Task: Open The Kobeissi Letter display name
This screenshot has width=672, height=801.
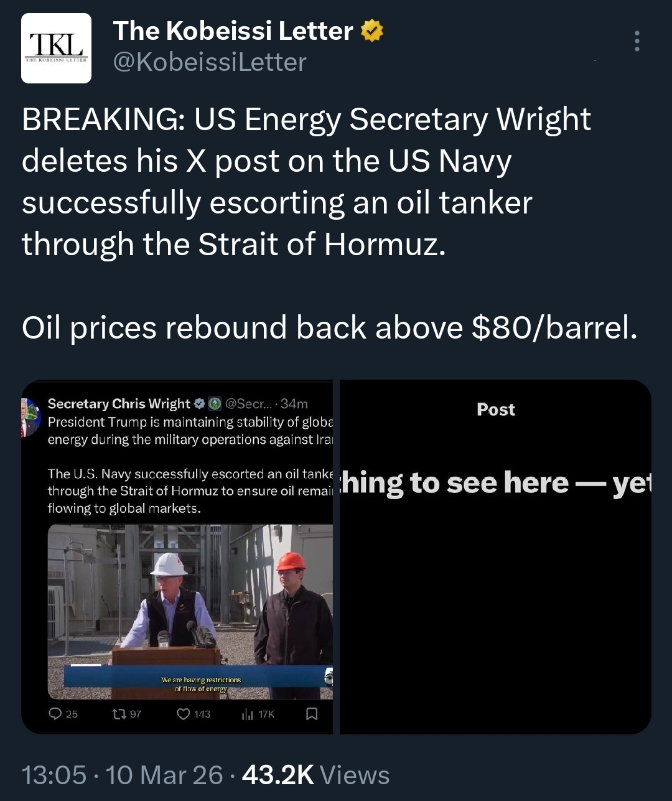Action: point(233,30)
